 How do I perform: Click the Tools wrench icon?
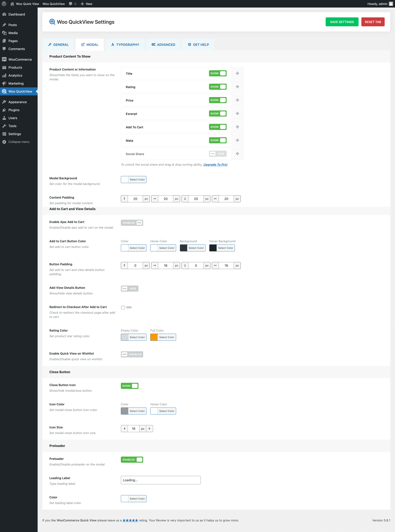pyautogui.click(x=4, y=126)
